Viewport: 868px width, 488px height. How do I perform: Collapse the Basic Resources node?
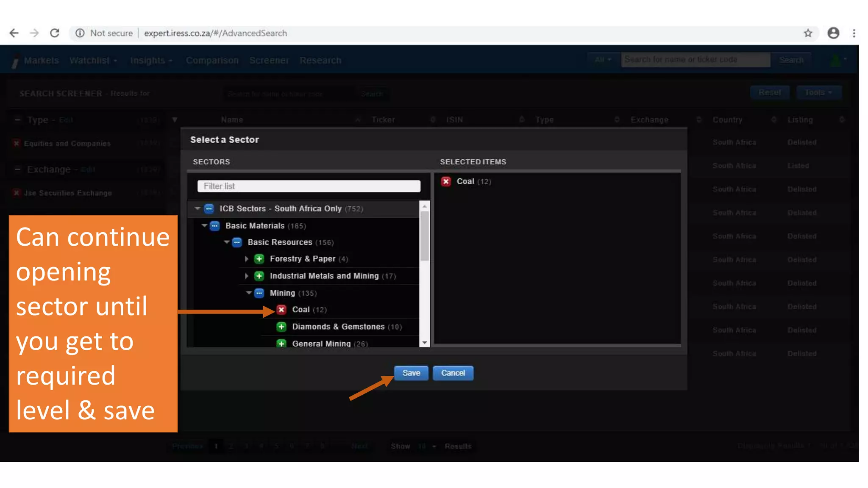click(227, 242)
